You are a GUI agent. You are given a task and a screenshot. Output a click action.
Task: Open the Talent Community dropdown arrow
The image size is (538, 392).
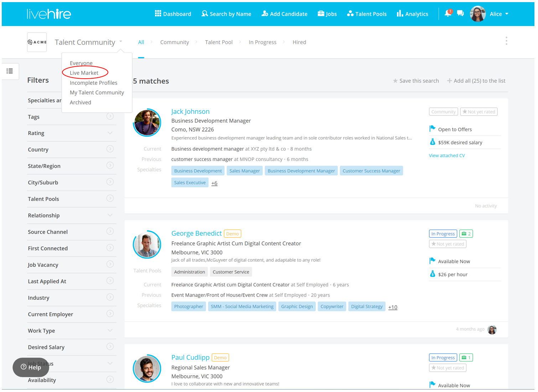point(121,42)
